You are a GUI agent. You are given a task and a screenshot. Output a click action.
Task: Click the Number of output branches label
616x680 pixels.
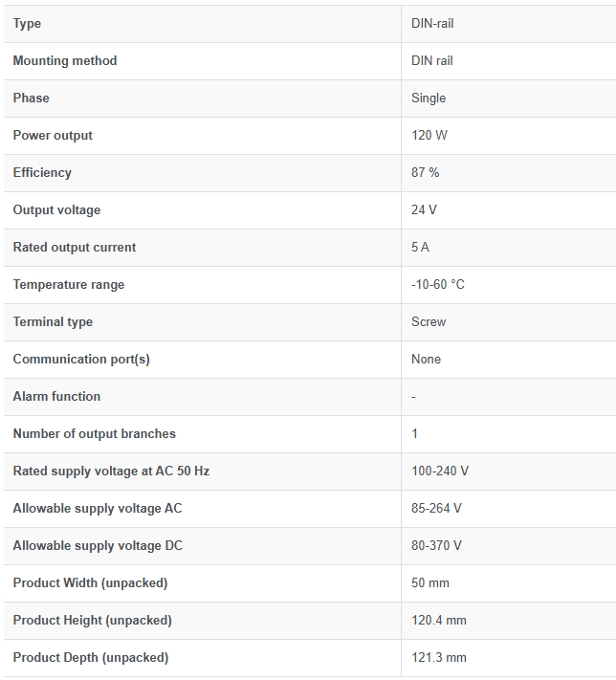[x=94, y=433]
